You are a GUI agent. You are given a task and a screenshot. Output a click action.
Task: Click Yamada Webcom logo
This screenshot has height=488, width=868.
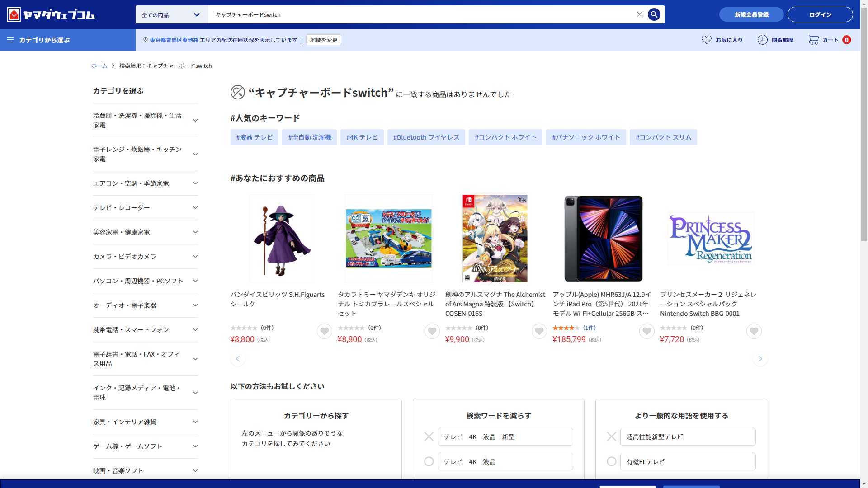click(x=51, y=14)
